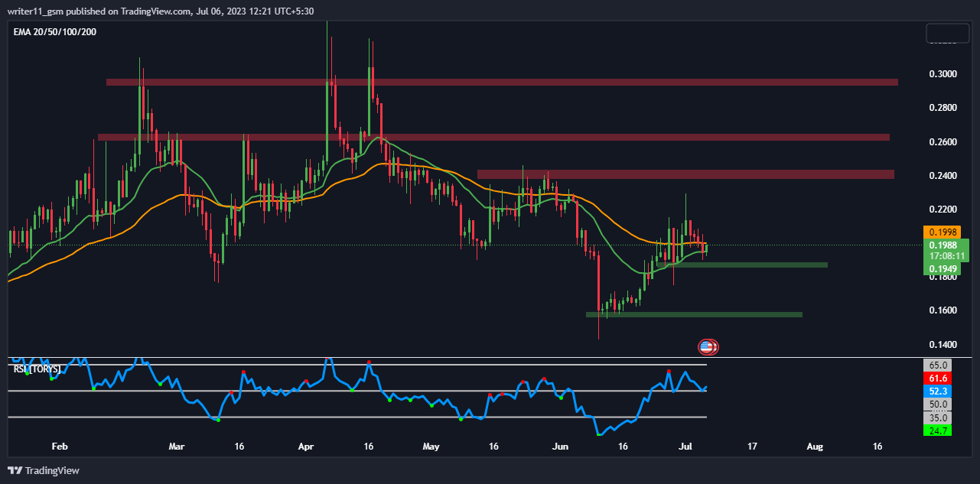
Task: Select the red resistance zone near 0.2600
Action: (493, 138)
